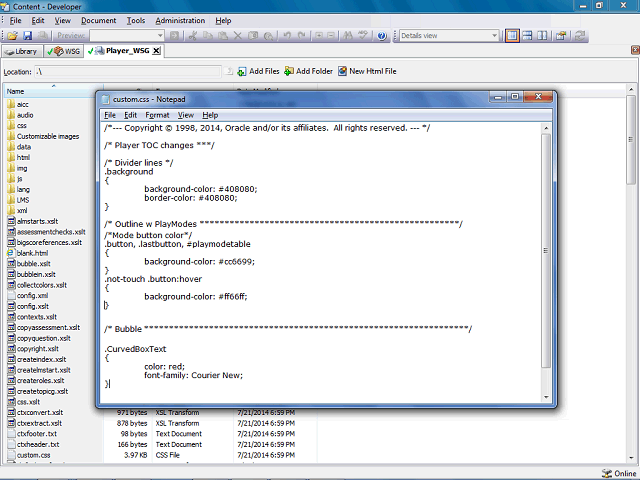Open the Tools menu
This screenshot has width=640, height=480.
click(136, 20)
